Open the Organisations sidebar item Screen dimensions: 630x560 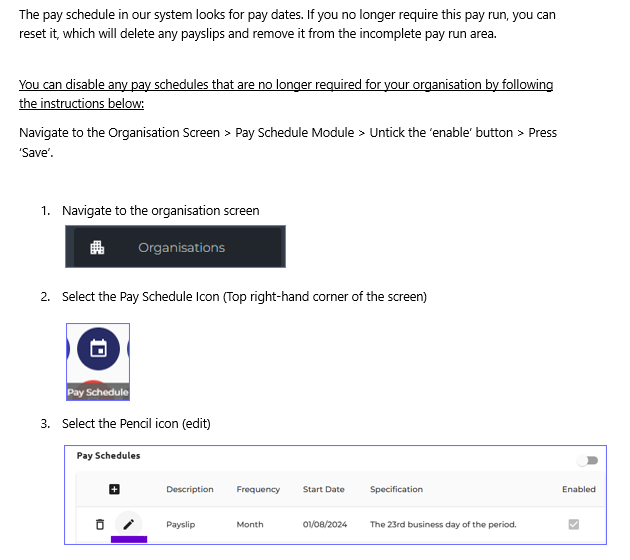176,247
